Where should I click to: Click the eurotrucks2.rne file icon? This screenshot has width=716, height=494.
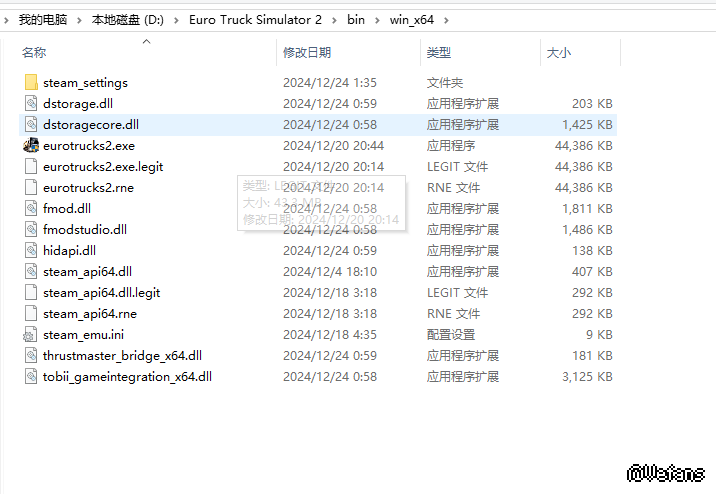click(31, 188)
